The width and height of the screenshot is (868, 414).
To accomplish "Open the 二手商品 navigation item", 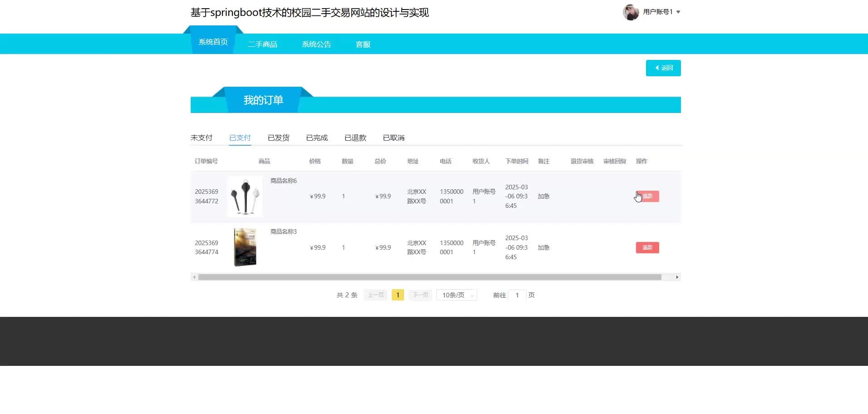I will point(262,44).
